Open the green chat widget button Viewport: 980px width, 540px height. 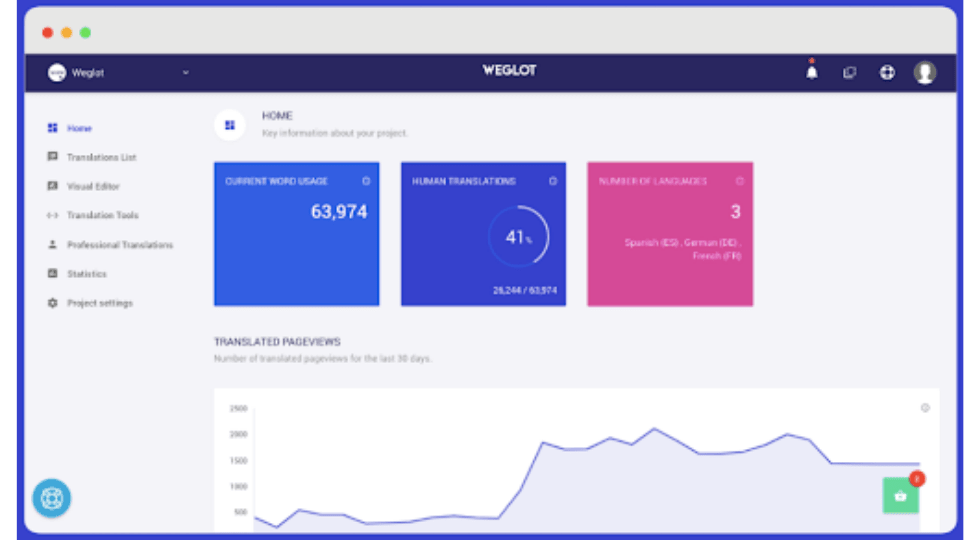point(901,495)
